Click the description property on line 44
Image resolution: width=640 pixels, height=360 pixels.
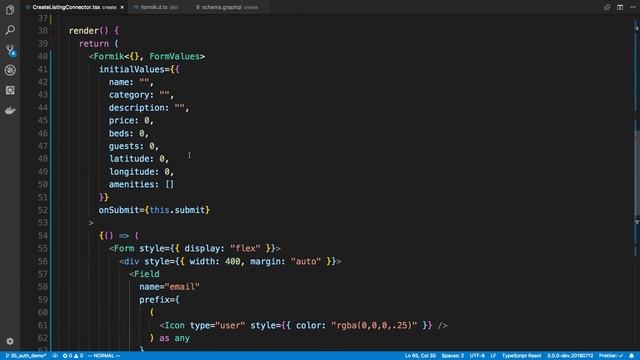[x=136, y=108]
